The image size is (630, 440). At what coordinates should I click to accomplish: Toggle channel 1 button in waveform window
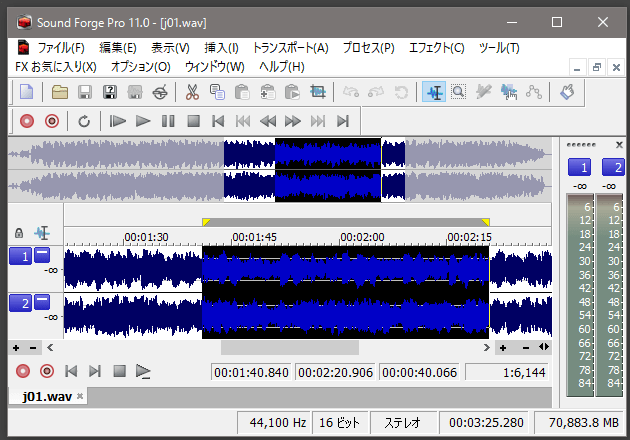(x=20, y=256)
